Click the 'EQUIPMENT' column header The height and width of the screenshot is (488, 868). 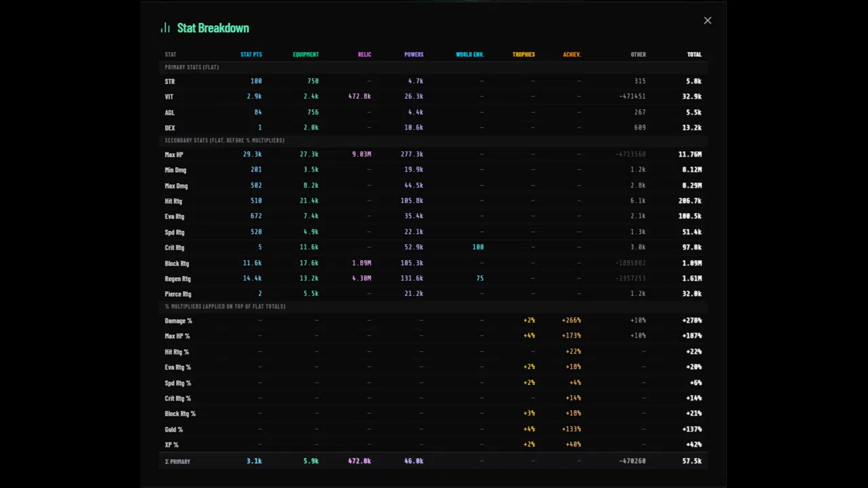[306, 54]
